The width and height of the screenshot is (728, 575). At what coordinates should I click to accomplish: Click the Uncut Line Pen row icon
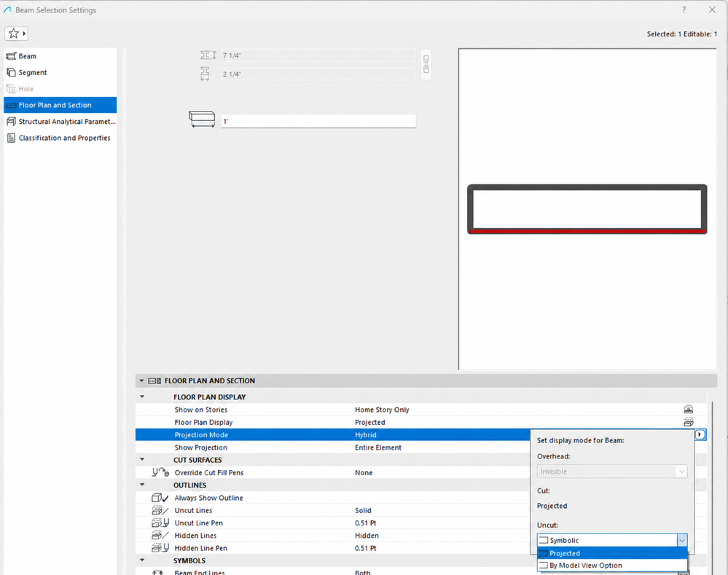(160, 523)
